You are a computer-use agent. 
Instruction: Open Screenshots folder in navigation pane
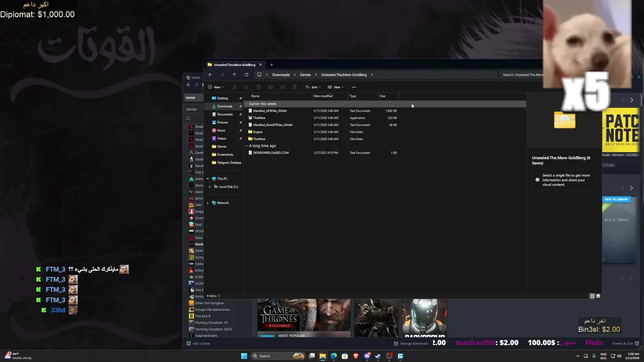(x=225, y=154)
